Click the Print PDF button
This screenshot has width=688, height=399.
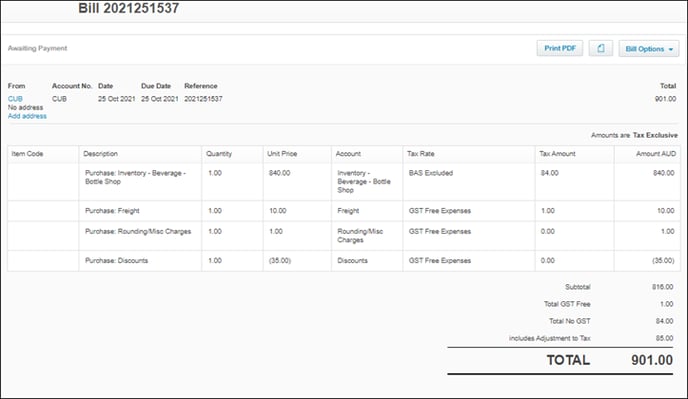[x=560, y=48]
